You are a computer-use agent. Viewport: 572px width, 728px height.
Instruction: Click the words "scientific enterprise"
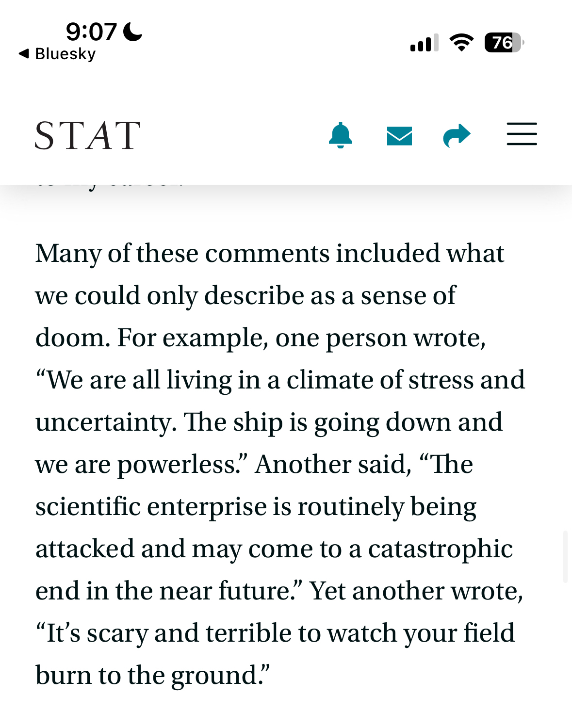pyautogui.click(x=151, y=507)
